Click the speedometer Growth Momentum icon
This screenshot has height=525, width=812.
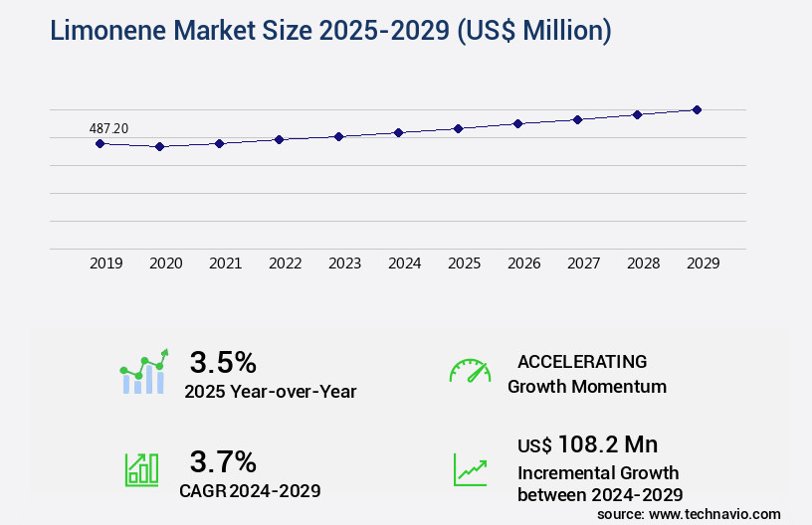click(470, 372)
